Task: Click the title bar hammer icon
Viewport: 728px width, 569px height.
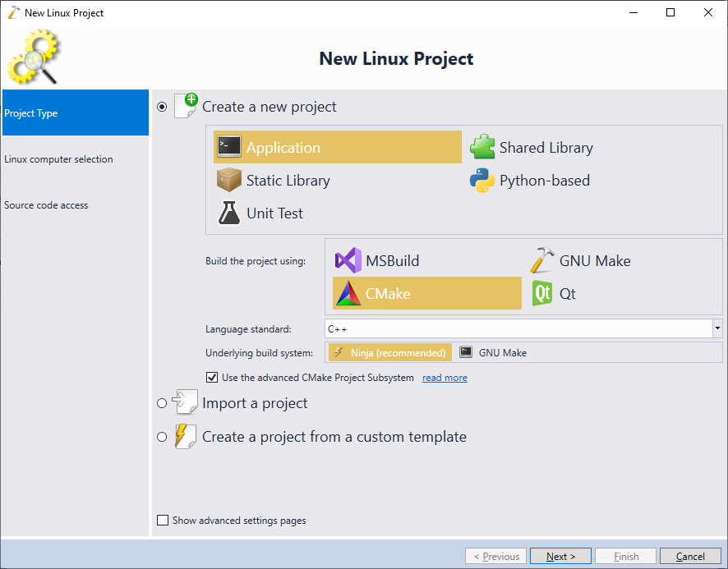Action: (14, 12)
